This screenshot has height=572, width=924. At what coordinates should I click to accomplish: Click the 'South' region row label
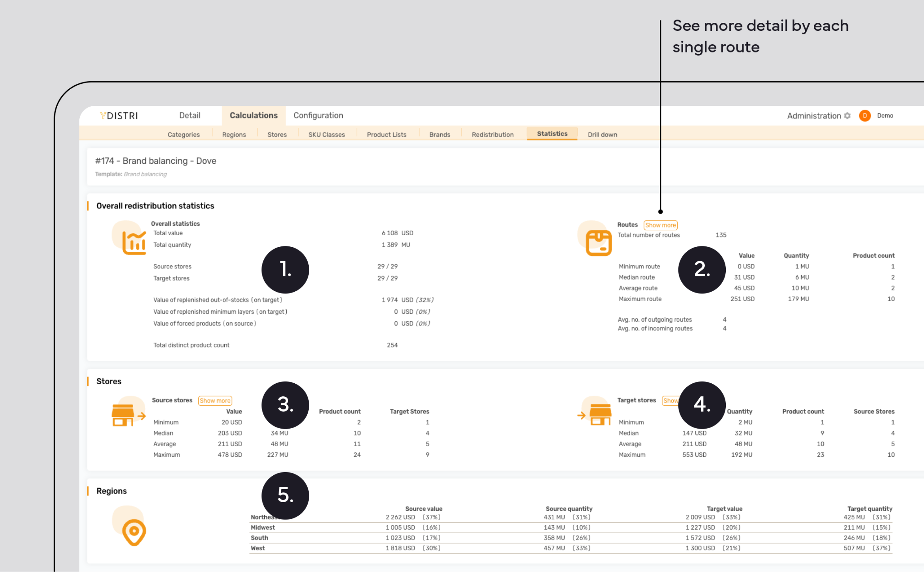259,538
